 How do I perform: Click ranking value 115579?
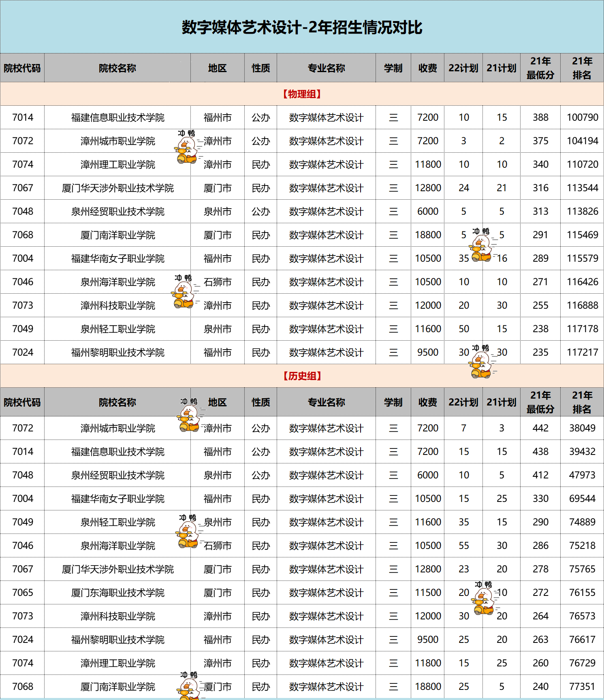click(x=582, y=258)
